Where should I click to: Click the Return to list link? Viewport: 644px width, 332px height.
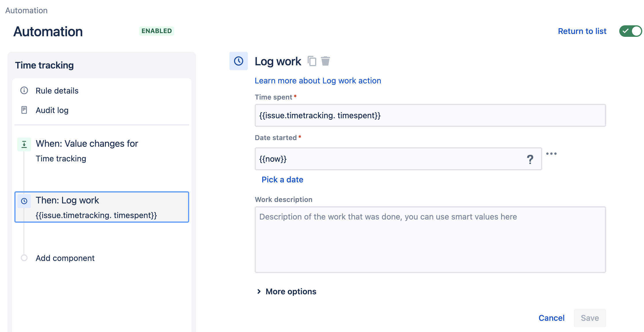582,31
